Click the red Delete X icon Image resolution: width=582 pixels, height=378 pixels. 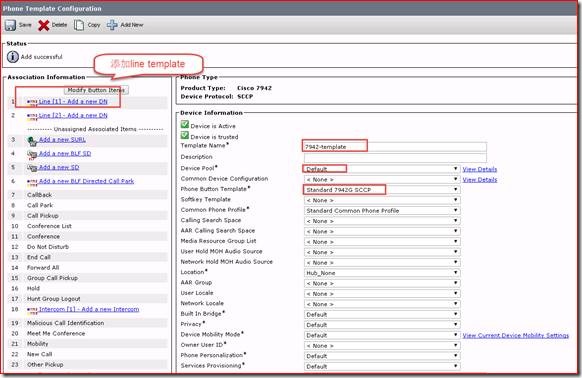(x=43, y=25)
